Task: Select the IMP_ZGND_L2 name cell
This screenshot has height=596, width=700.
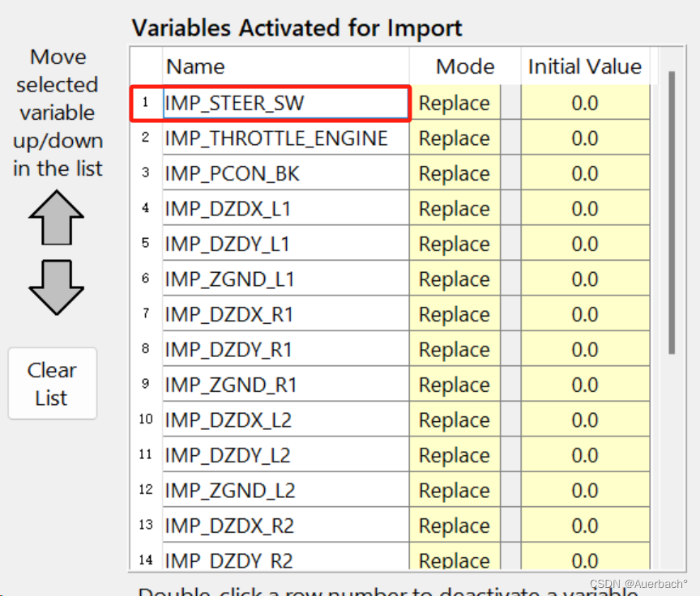Action: (286, 490)
